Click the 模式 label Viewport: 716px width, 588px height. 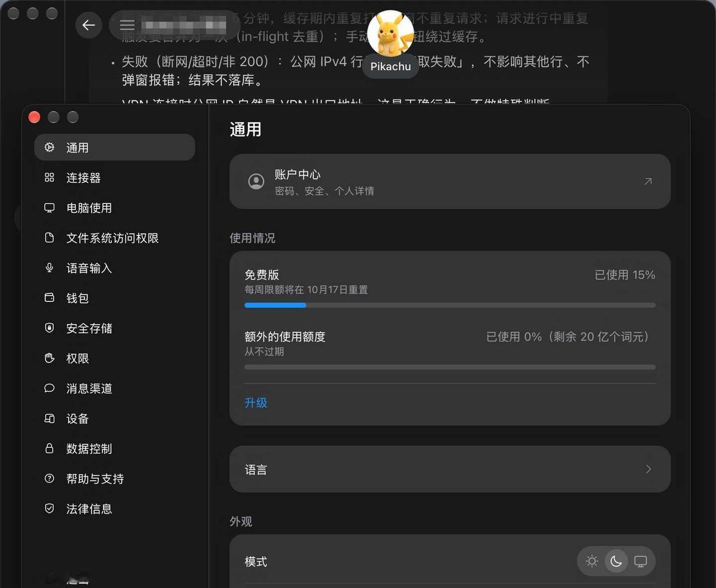pos(256,562)
